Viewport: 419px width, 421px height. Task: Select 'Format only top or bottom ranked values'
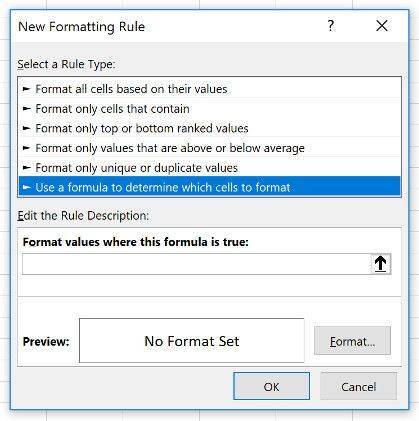pos(210,128)
